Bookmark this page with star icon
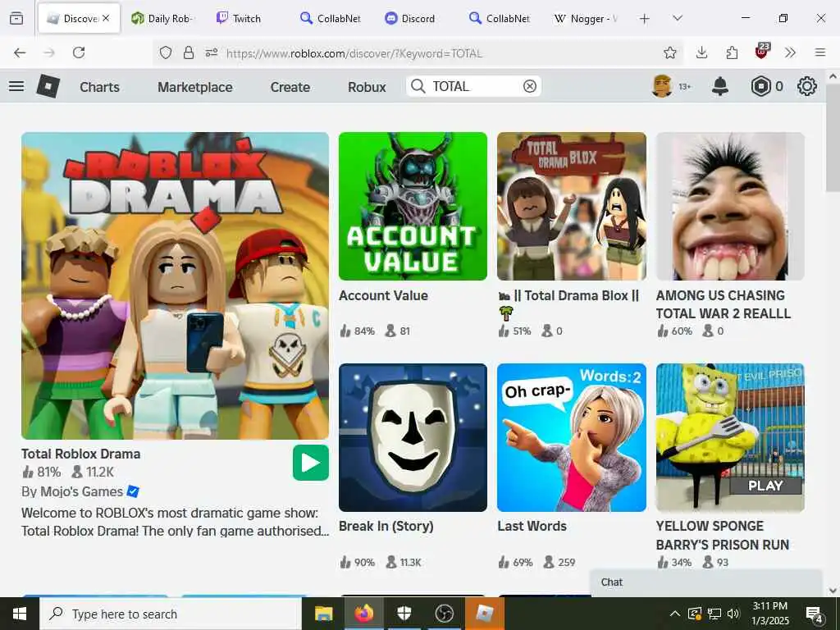The width and height of the screenshot is (840, 630). pos(669,52)
